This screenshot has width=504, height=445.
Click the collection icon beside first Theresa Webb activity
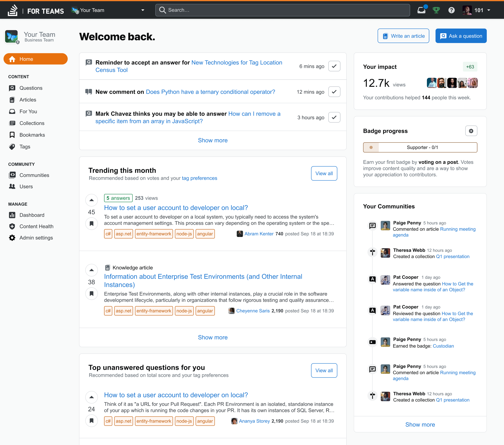(372, 252)
